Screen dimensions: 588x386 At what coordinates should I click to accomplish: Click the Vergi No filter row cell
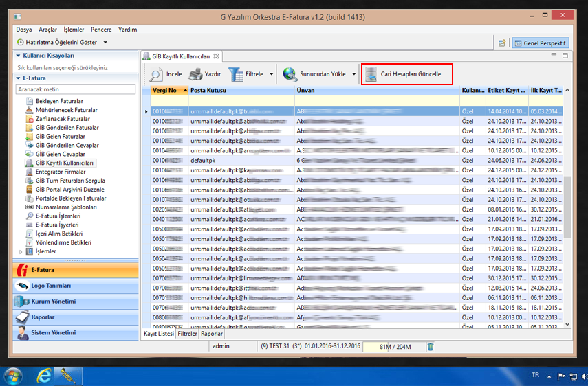(169, 101)
